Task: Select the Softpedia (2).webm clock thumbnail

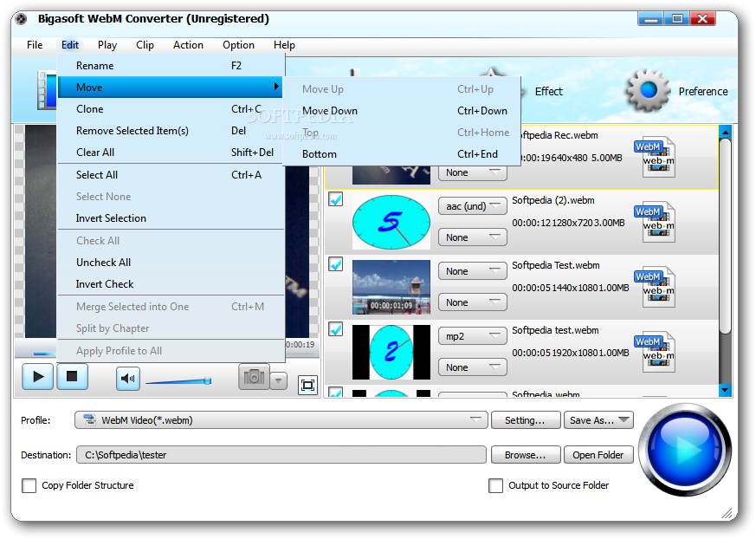Action: click(x=391, y=222)
